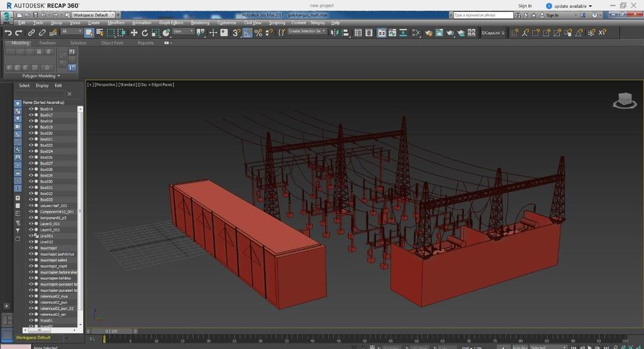Open Create Selection Set dropdown
The height and width of the screenshot is (349, 644).
point(307,31)
